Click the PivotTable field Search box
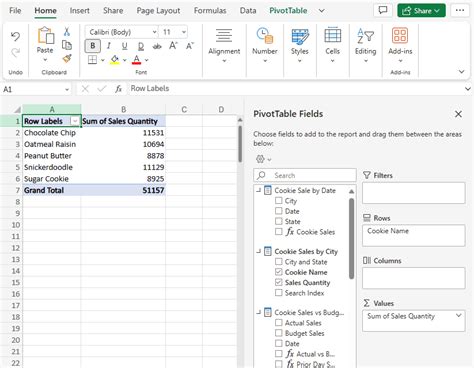Screen dimensions: 474x368 (x=305, y=175)
